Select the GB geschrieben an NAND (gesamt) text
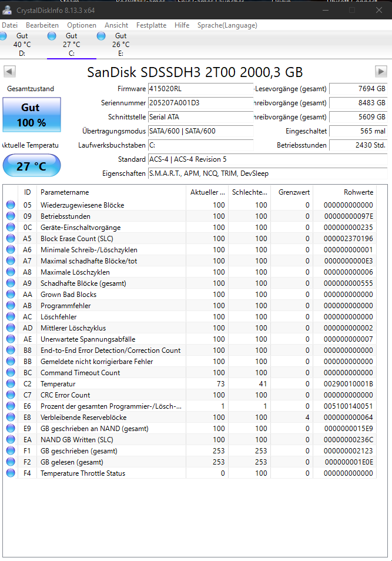 coord(95,428)
